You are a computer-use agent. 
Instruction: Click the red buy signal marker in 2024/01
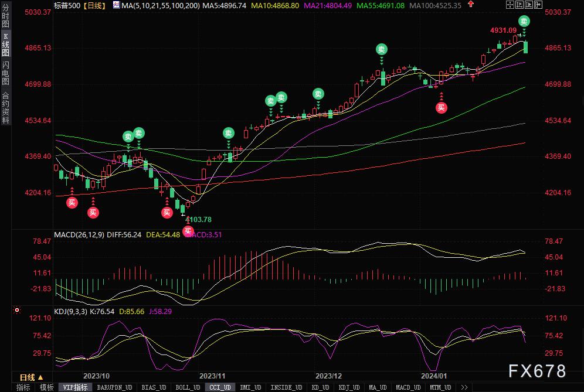[x=441, y=107]
